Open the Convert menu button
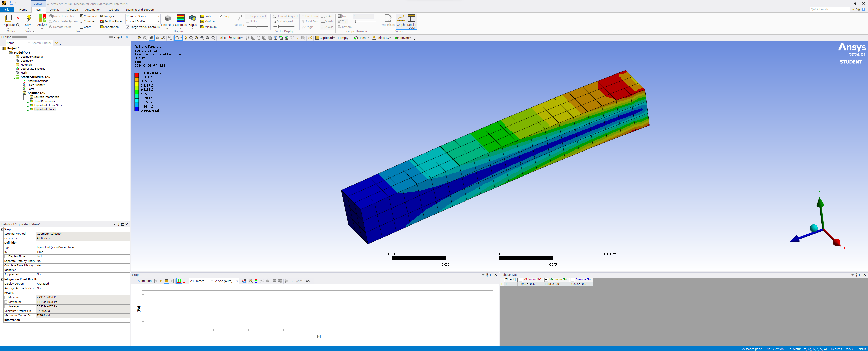This screenshot has height=351, width=868. pos(403,38)
